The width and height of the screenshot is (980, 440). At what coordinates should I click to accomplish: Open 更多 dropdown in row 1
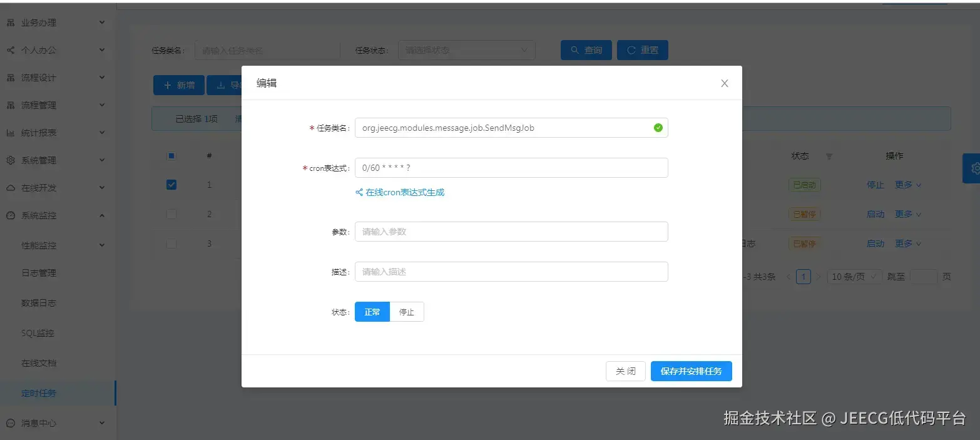point(908,185)
